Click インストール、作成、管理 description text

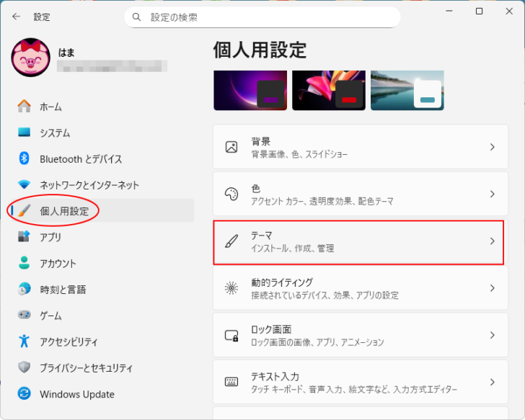click(x=293, y=248)
